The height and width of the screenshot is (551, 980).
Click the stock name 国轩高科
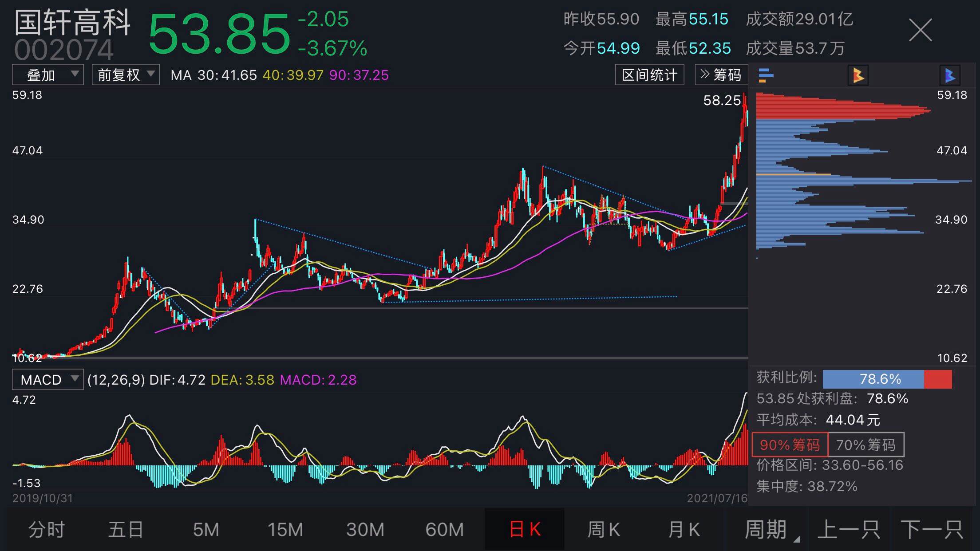[x=73, y=22]
